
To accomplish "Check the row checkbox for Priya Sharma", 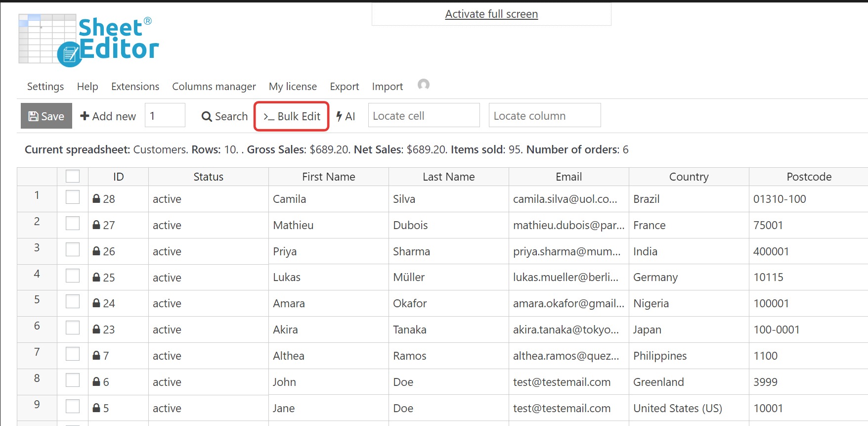I will [x=73, y=249].
